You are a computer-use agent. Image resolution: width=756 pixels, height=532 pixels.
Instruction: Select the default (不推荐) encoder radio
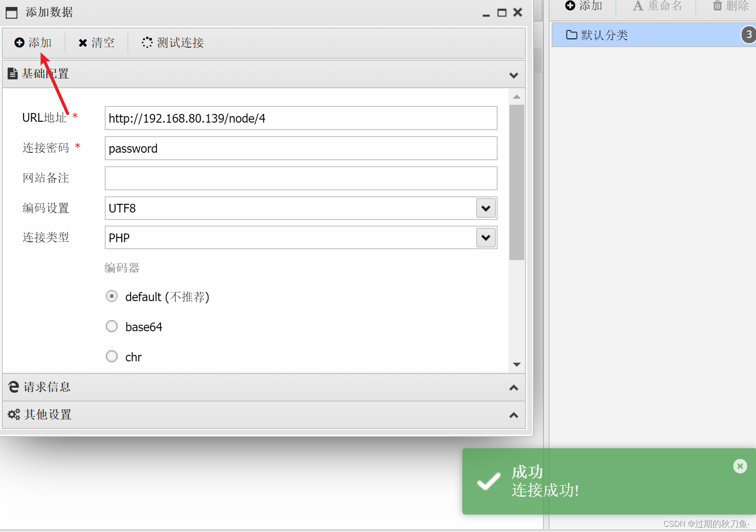[112, 296]
